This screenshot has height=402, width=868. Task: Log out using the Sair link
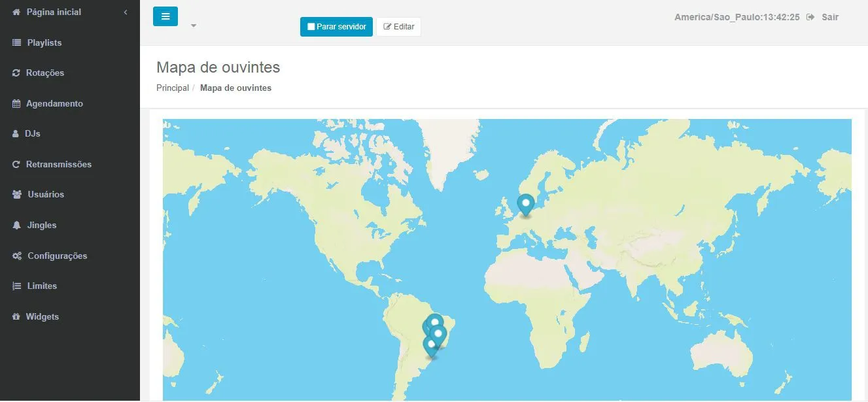point(829,17)
